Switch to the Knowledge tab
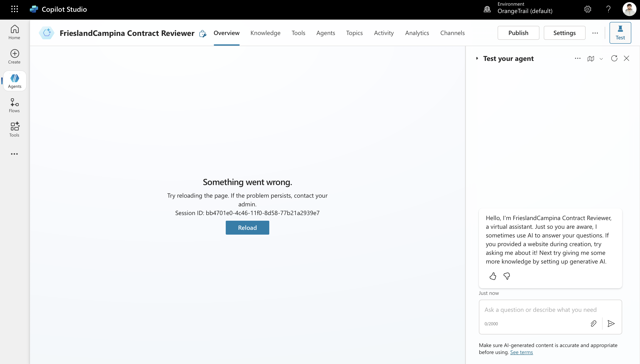640x364 pixels. coord(265,33)
